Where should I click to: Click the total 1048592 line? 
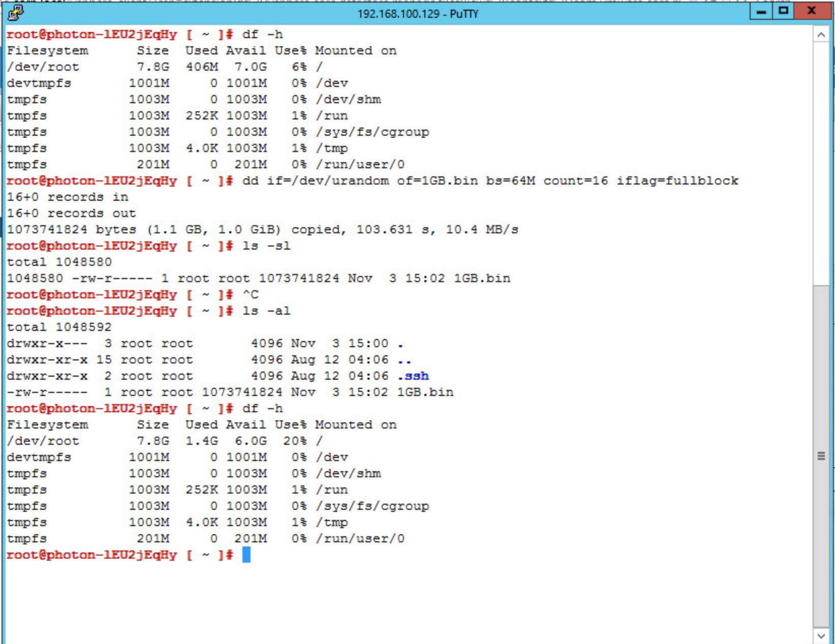click(x=59, y=327)
